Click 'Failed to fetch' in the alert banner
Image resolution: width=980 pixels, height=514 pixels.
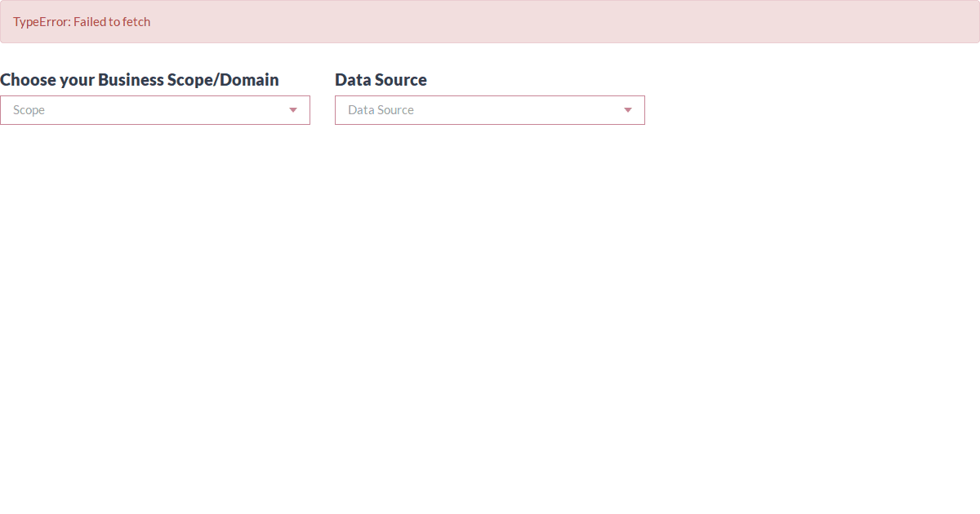[x=112, y=22]
